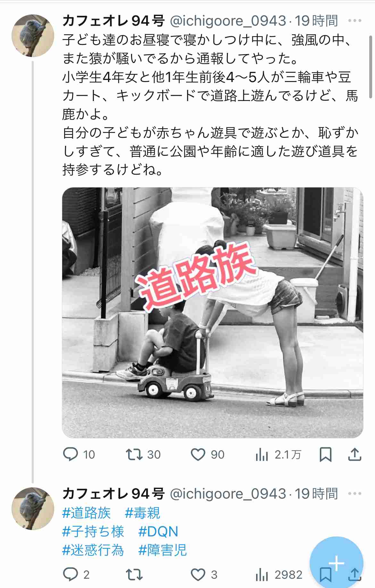Viewport: 375px width, 588px height.
Task: Retweet the first tweet showing 30
Action: (143, 454)
